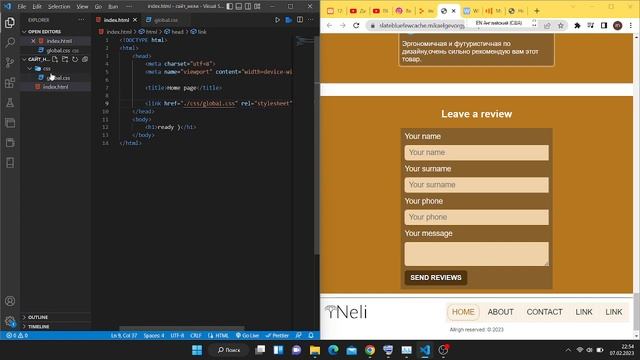Click the Prettier status bar item
This screenshot has height=360, width=640.
pyautogui.click(x=277, y=335)
